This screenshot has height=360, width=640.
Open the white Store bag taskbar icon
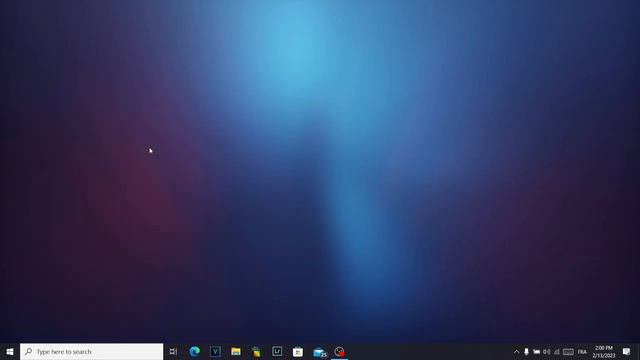click(298, 351)
